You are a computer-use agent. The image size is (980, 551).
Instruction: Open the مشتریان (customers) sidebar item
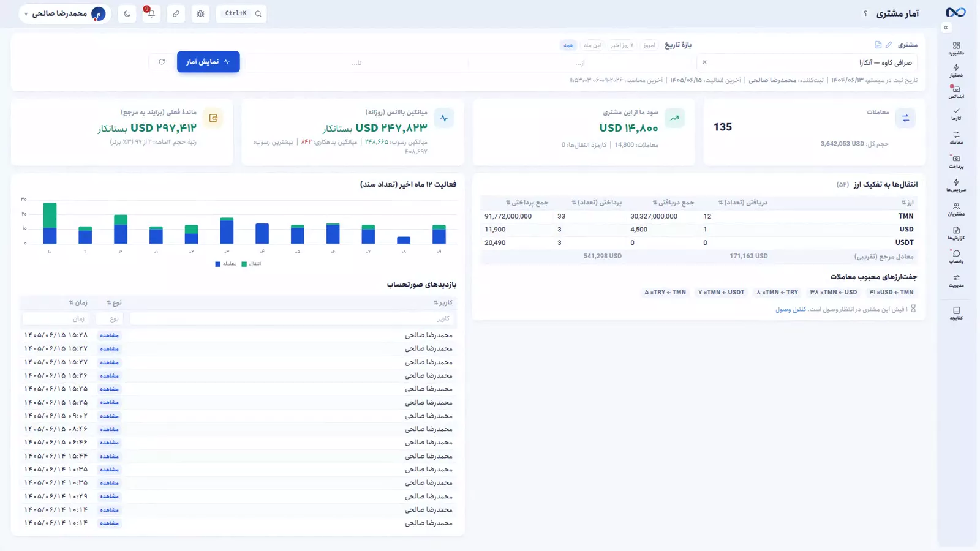956,209
